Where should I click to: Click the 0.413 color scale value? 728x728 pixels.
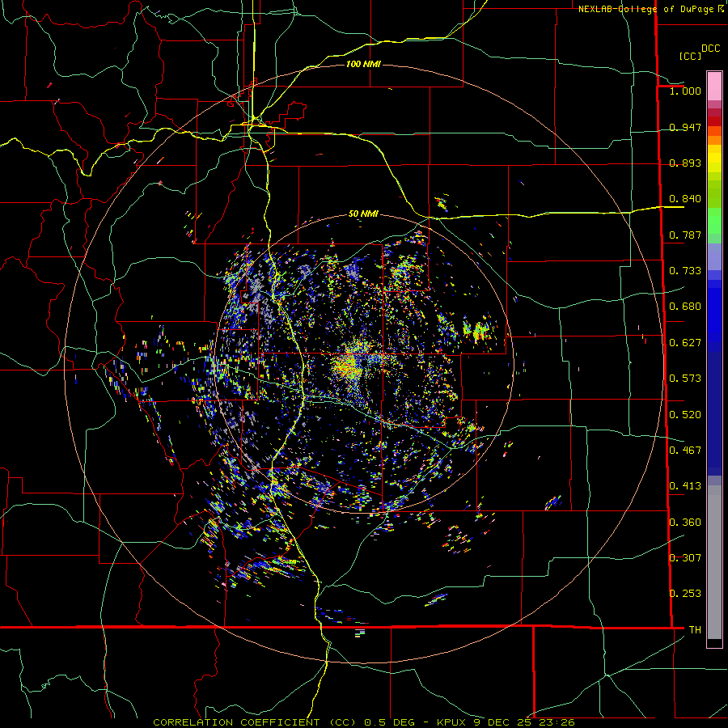(x=685, y=486)
